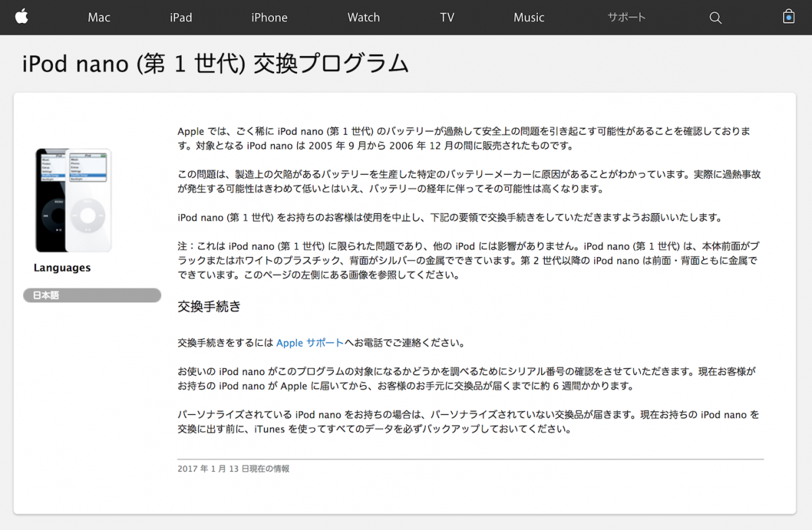Image resolution: width=812 pixels, height=530 pixels.
Task: Open the iPhone navigation menu
Action: pos(269,18)
